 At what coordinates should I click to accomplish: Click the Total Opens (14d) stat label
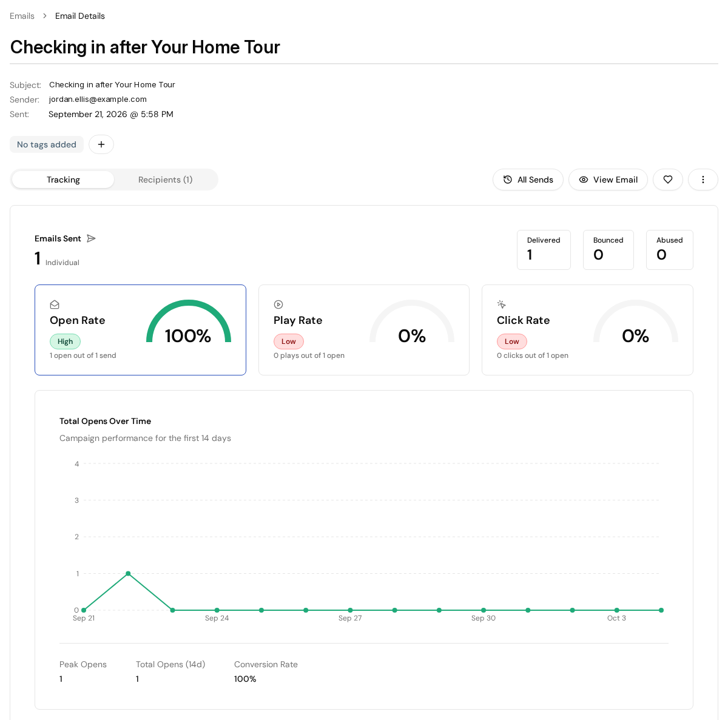[x=170, y=664]
